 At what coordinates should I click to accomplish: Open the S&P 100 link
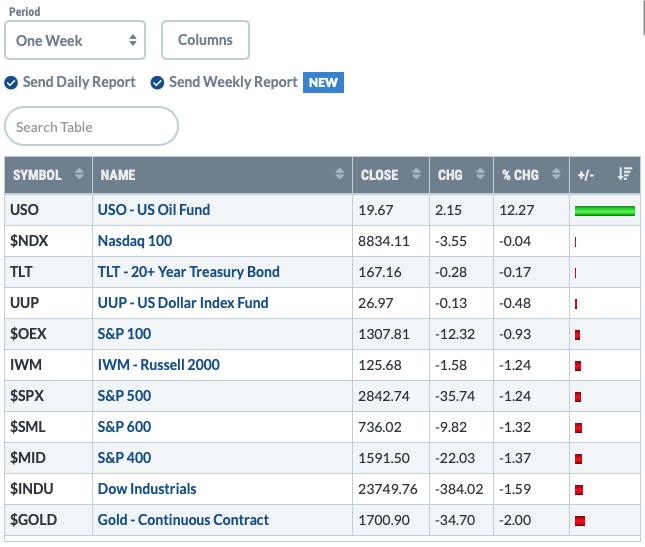coord(124,334)
